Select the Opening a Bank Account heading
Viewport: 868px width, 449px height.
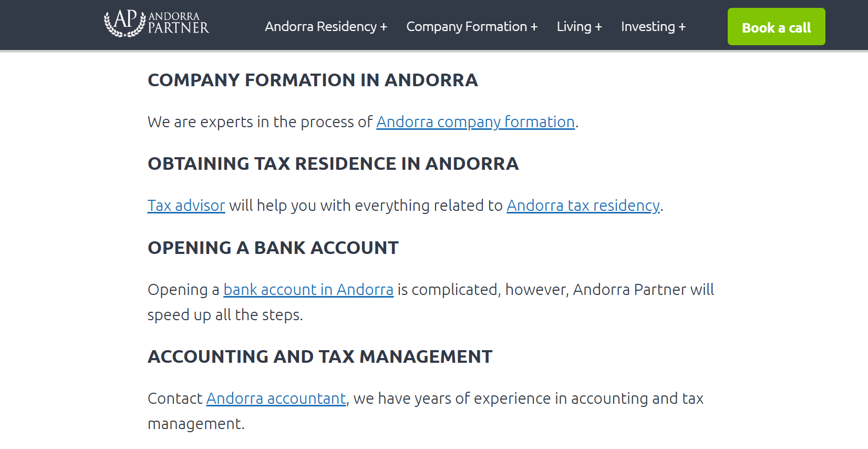[x=273, y=248]
